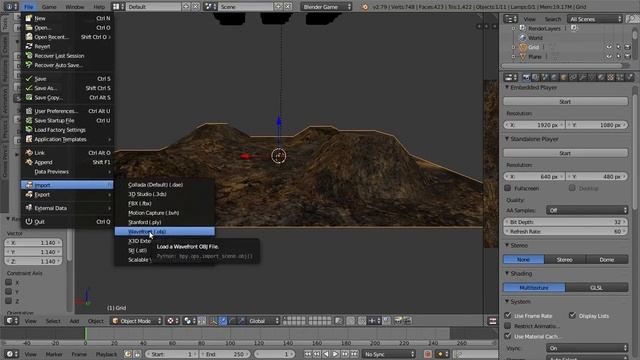Viewport: 640px width, 360px height.
Task: Enable the Constraint Axis X checkbox
Action: (x=9, y=282)
